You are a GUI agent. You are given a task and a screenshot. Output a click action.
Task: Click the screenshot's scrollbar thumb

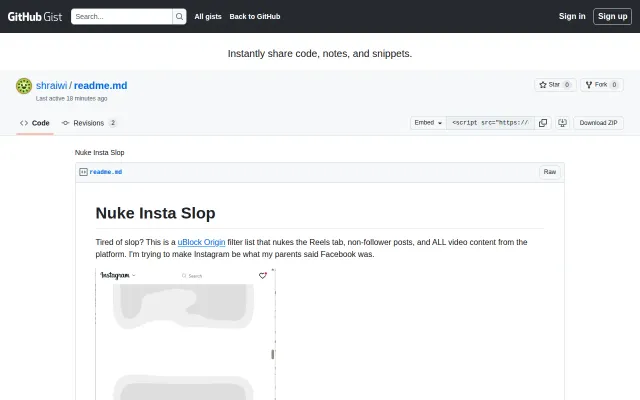coord(272,354)
